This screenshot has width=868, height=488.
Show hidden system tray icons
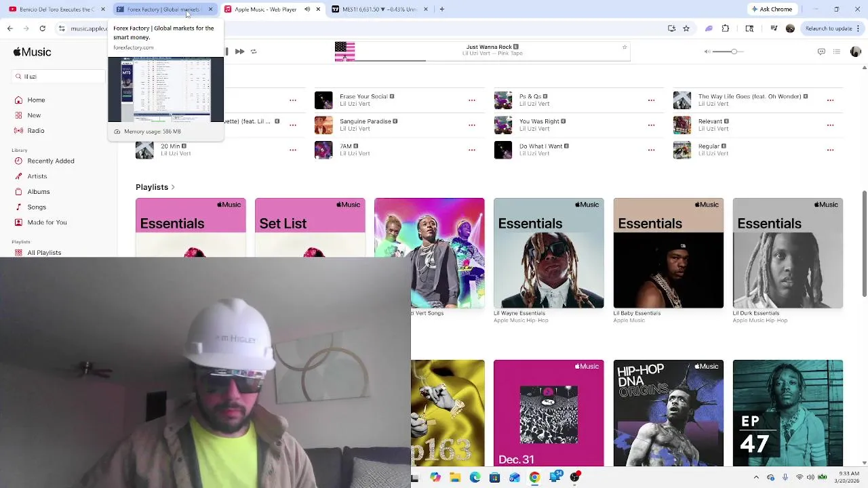pos(756,477)
